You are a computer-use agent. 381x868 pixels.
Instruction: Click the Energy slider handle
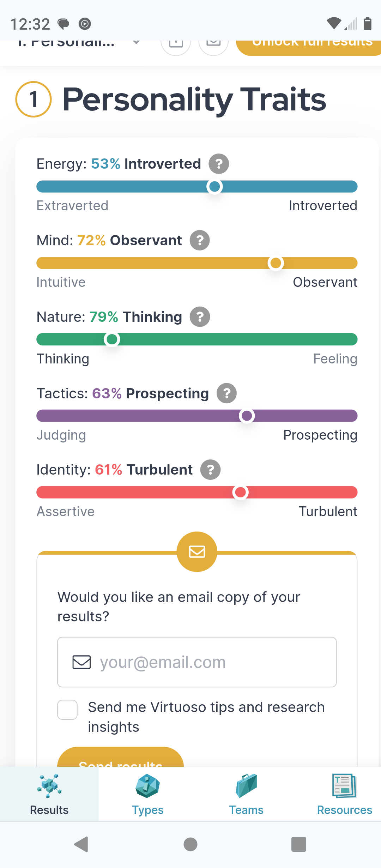tap(214, 186)
